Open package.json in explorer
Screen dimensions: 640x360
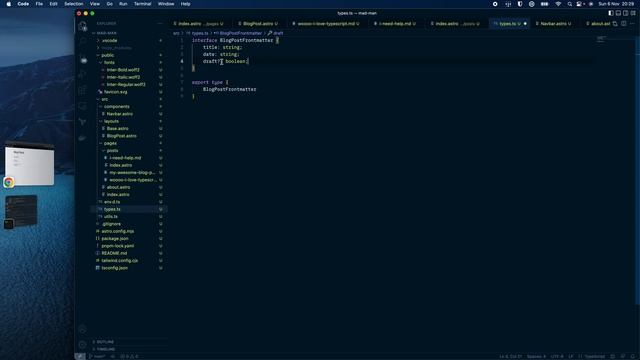tap(130, 238)
